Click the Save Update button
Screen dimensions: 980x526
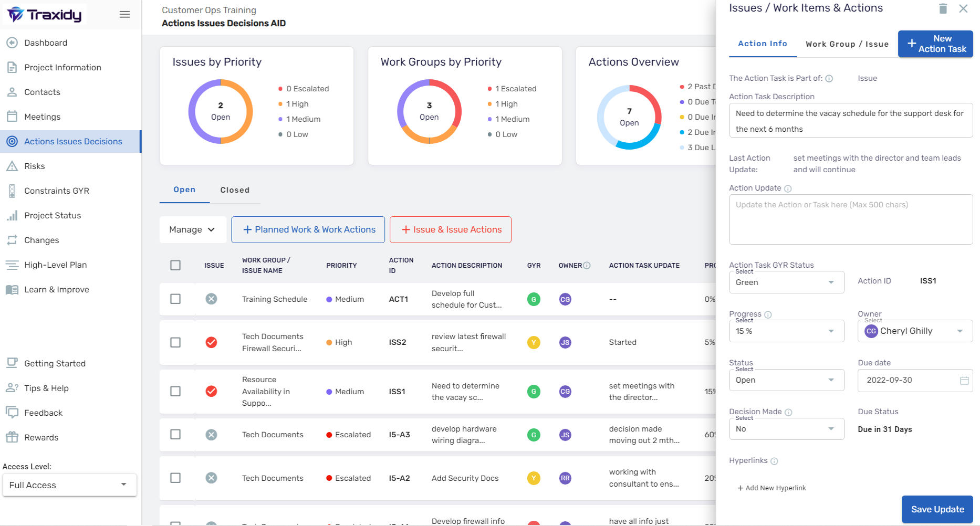coord(937,509)
